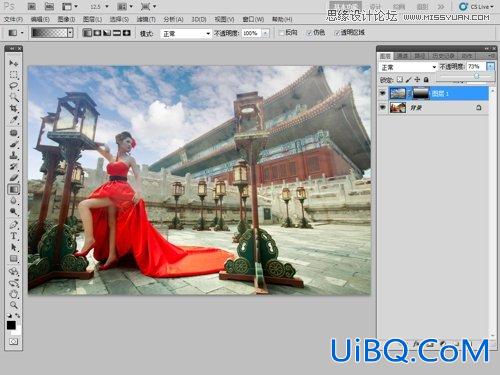Open the CS Live button

(476, 6)
